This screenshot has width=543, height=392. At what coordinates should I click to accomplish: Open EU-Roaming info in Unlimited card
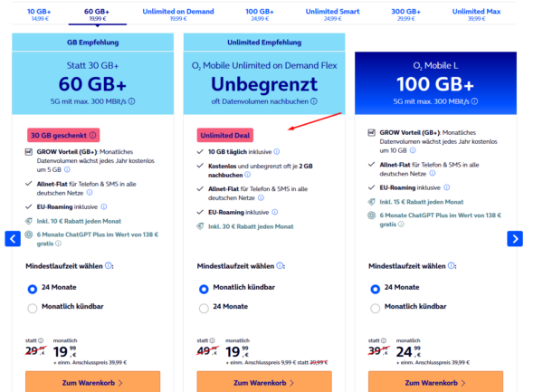point(276,211)
